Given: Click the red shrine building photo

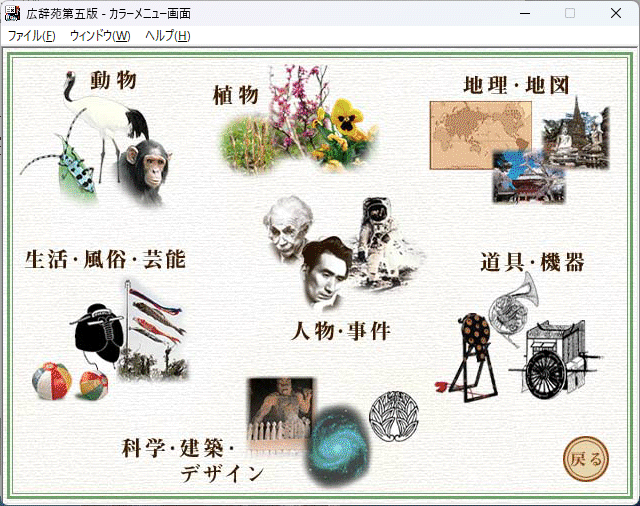Looking at the screenshot, I should 529,178.
